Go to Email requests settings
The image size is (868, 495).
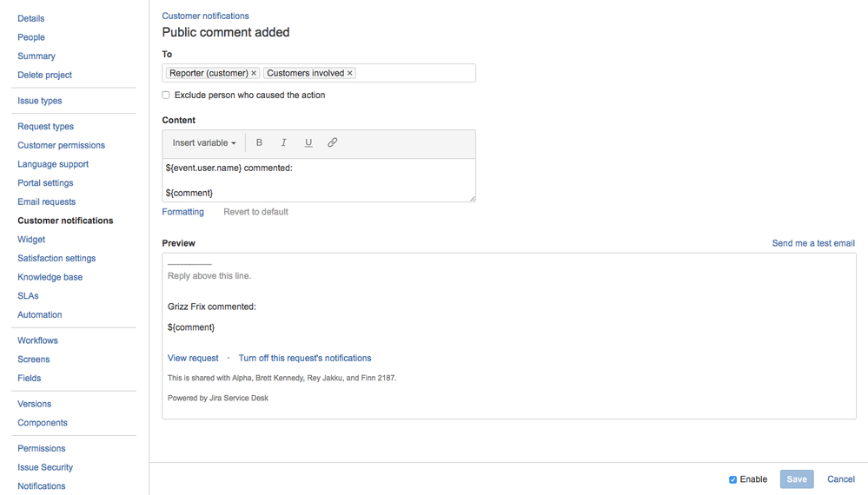tap(46, 201)
